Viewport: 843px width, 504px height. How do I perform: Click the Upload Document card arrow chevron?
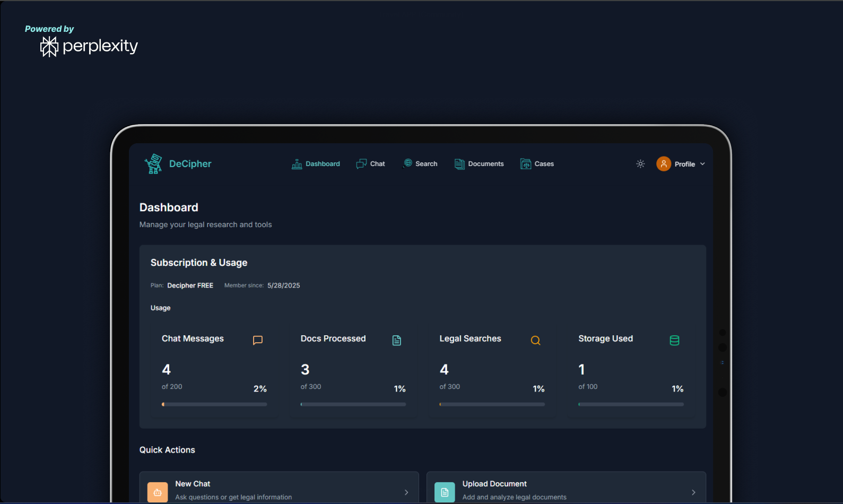pyautogui.click(x=693, y=492)
